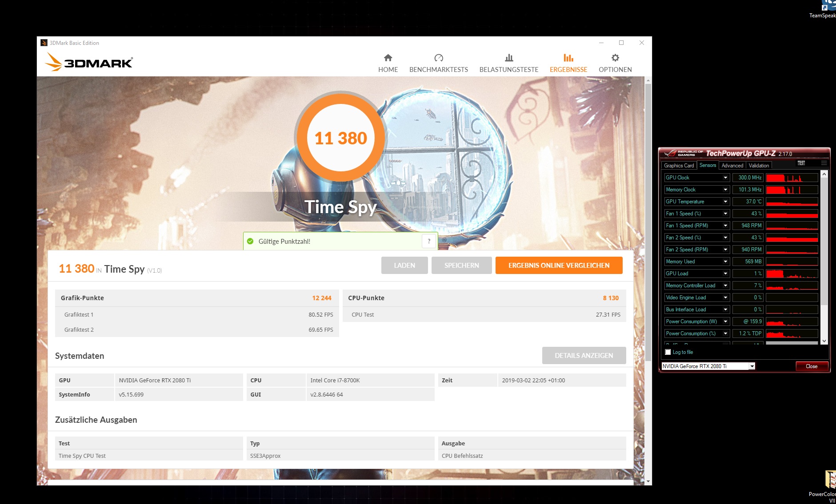
Task: Open the Memory Used sensor dropdown
Action: [725, 262]
